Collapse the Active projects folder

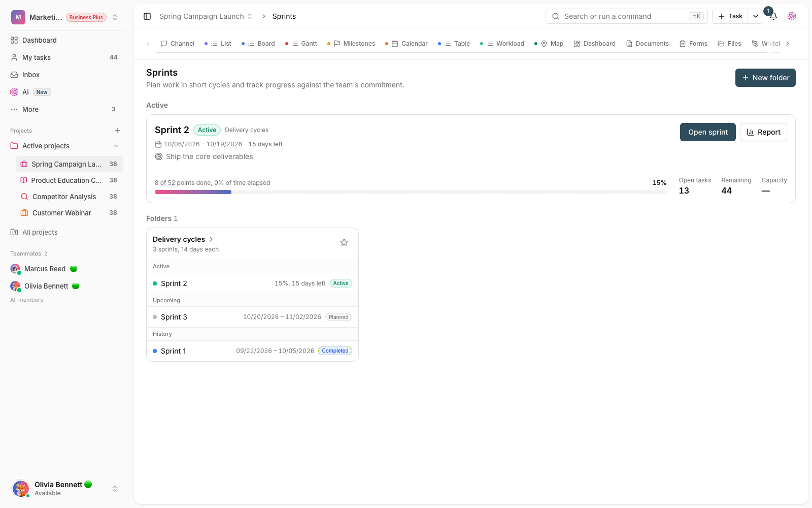(116, 146)
